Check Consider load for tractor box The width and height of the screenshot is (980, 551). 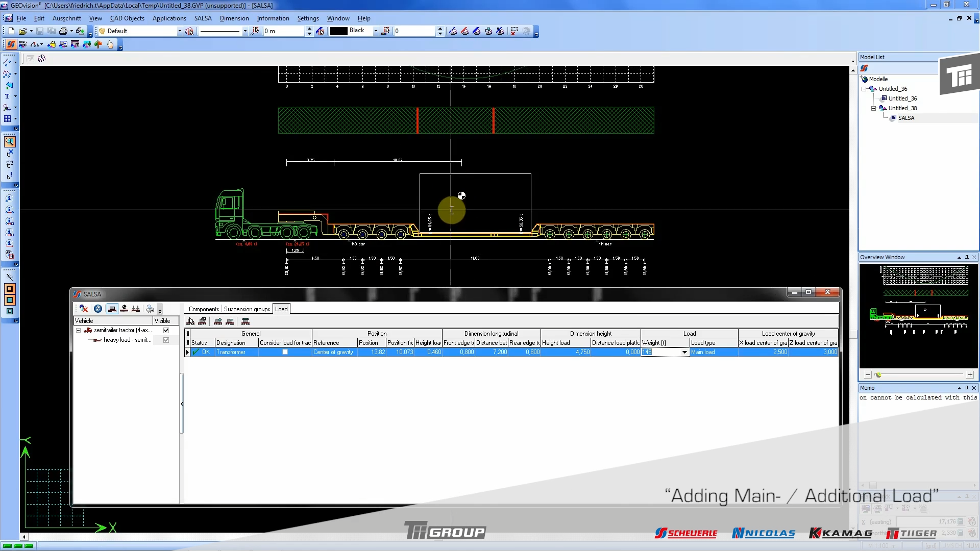(285, 352)
